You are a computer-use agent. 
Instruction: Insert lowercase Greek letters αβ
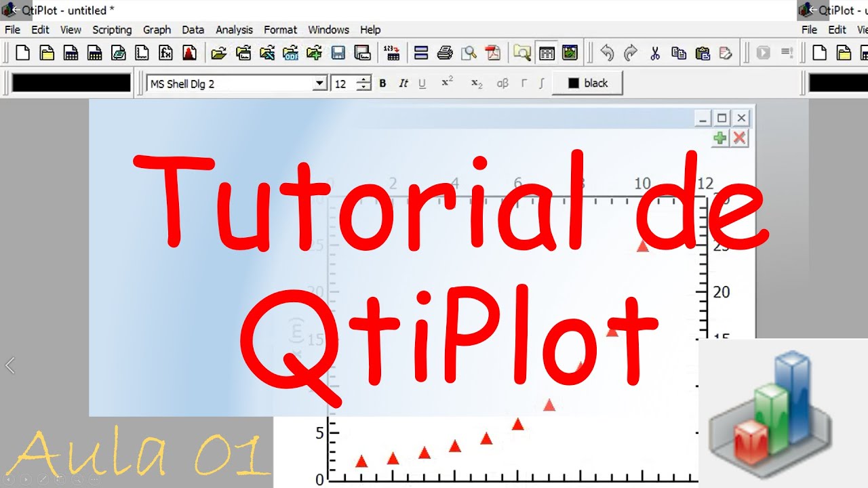pyautogui.click(x=502, y=83)
